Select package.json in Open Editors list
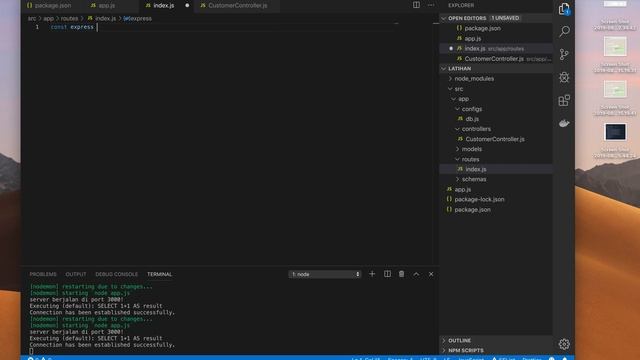640x360 pixels. pyautogui.click(x=482, y=29)
